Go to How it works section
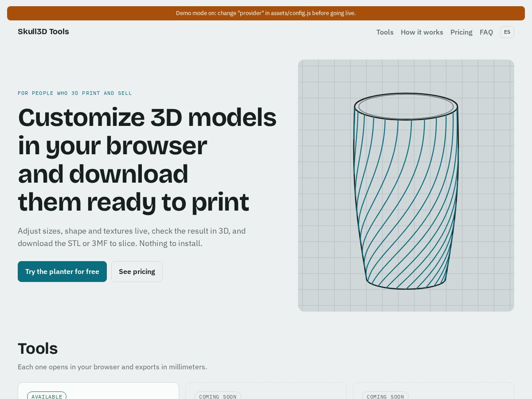Screen dimensions: 532x399 click(x=422, y=32)
